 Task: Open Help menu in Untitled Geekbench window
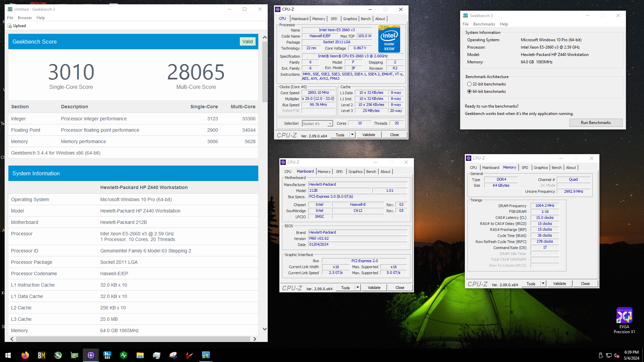pyautogui.click(x=41, y=18)
